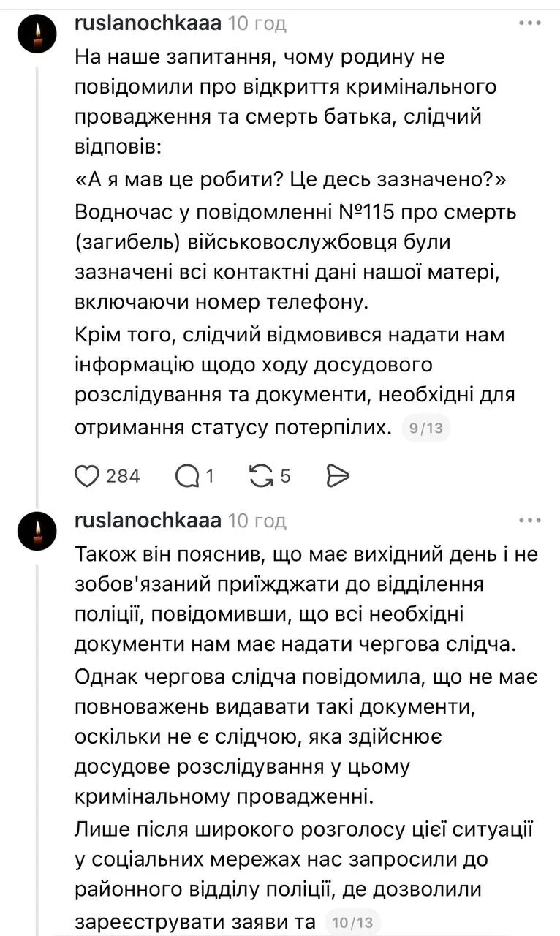The image size is (560, 936).
Task: Open ruslanochkaaa profile from second post
Action: (x=148, y=521)
